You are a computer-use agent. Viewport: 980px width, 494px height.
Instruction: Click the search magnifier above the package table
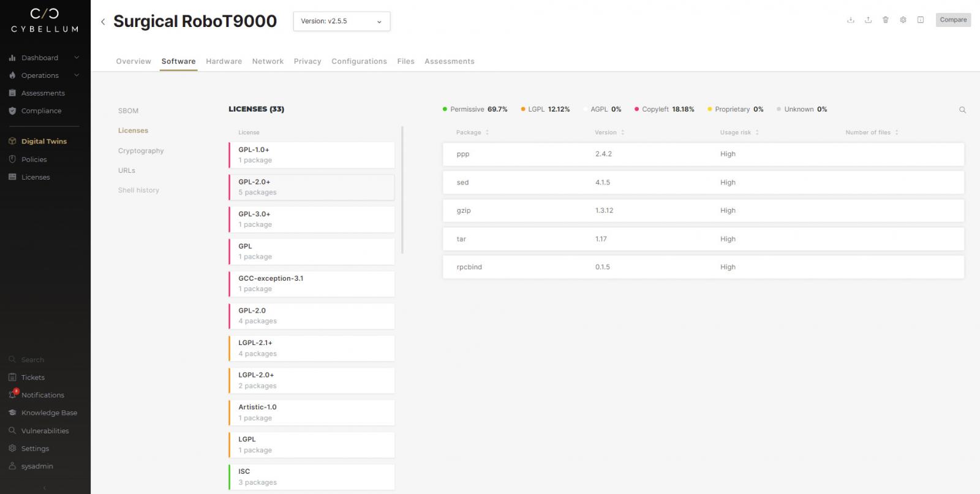click(962, 110)
